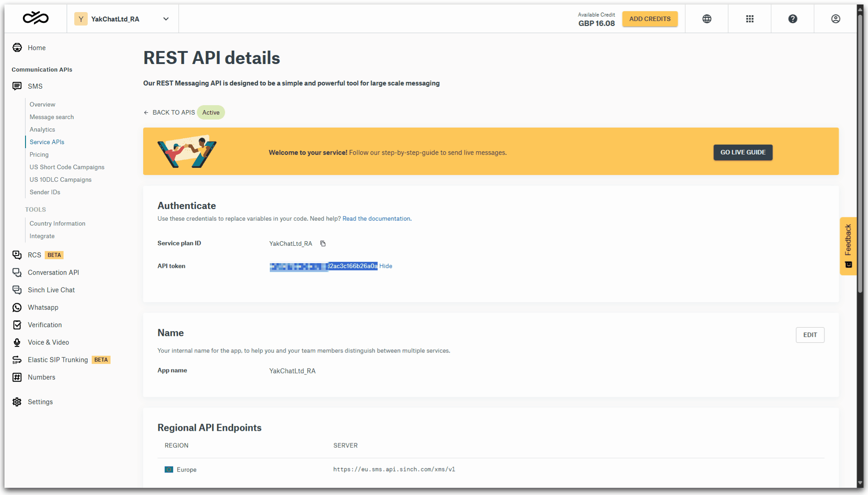Go to SMS Overview

tap(43, 104)
